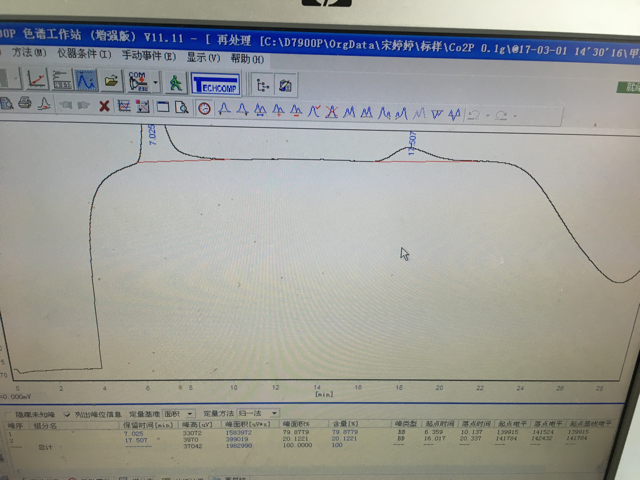Viewport: 640px width, 481px height.
Task: Click the calibration curve line chart icon
Action: click(x=36, y=79)
